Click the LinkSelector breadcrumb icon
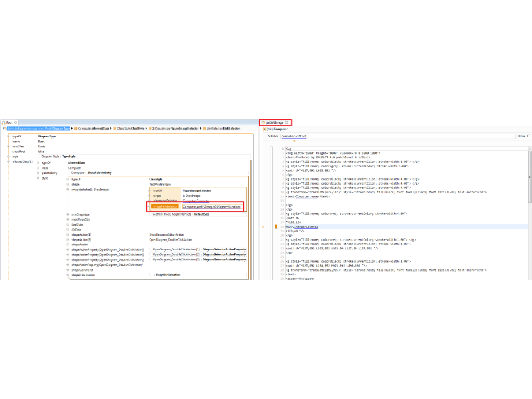 (204, 129)
